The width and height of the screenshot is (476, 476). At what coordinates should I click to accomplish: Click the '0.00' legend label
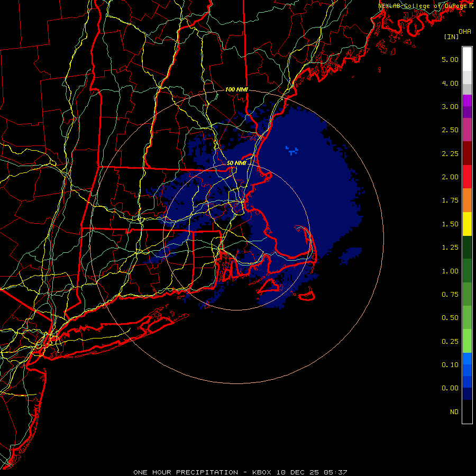[x=450, y=388]
